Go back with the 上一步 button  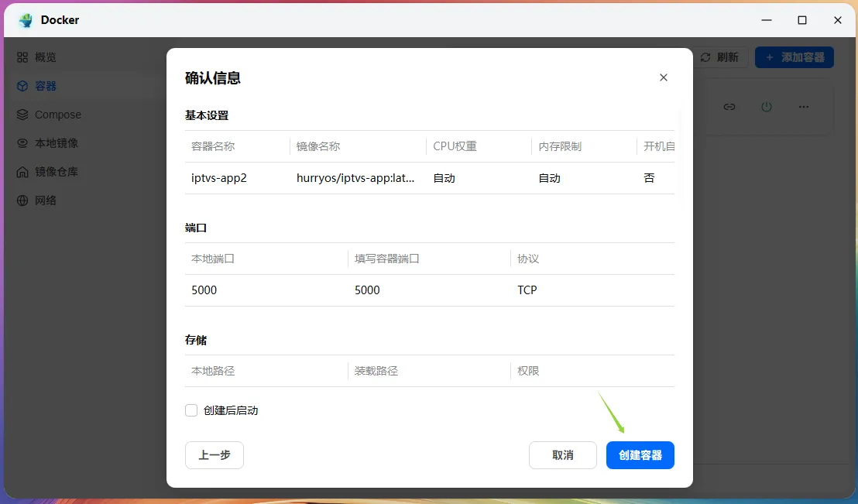(x=214, y=455)
